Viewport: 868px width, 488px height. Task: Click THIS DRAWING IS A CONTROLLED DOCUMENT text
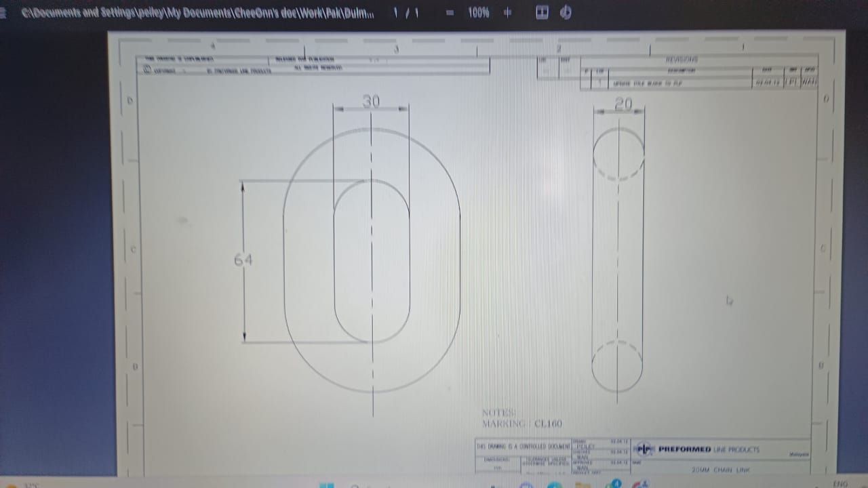[x=524, y=447]
